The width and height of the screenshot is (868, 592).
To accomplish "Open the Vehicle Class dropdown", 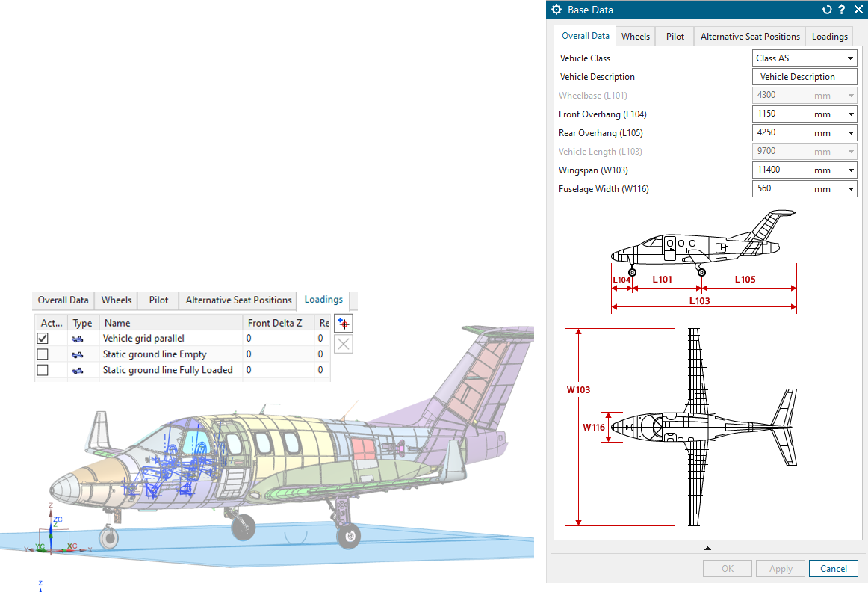I will 851,58.
